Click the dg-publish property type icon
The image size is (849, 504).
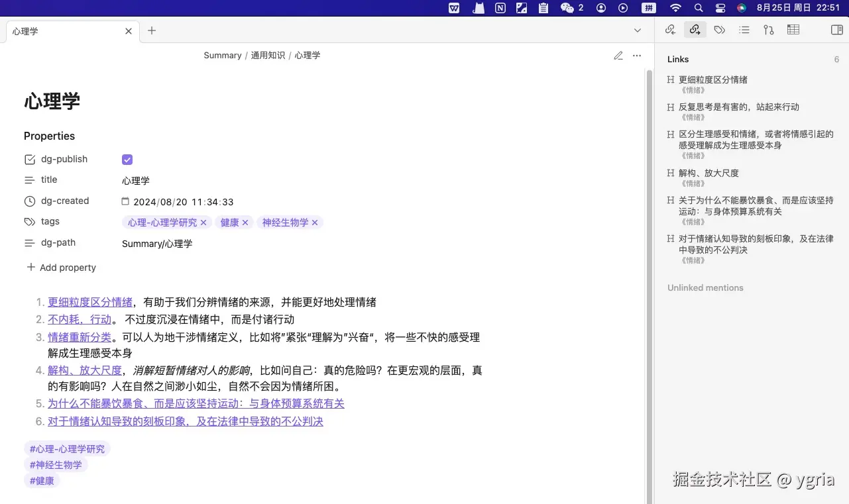(x=29, y=160)
